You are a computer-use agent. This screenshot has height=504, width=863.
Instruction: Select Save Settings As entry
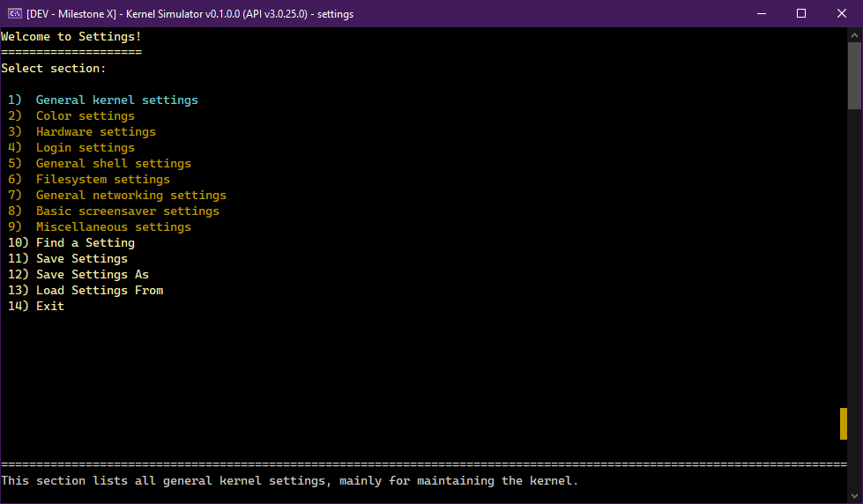point(92,275)
